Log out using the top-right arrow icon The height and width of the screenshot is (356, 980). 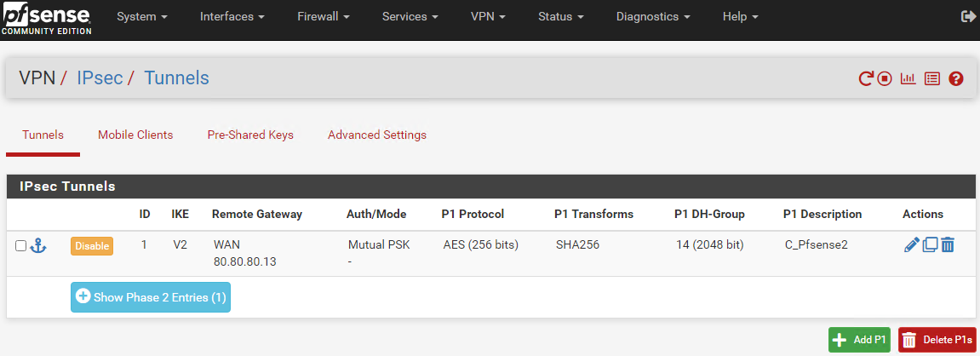coord(967,17)
